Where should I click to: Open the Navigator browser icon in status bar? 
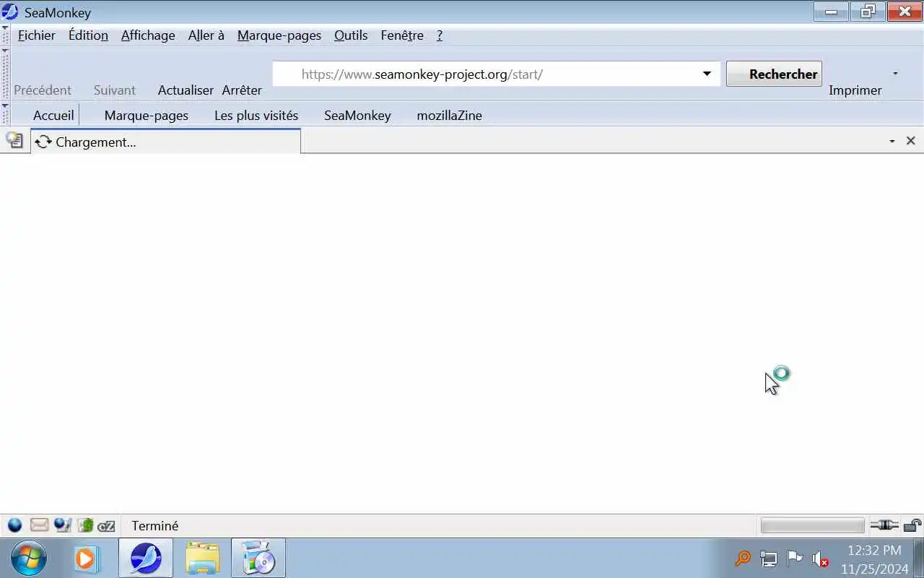(14, 525)
